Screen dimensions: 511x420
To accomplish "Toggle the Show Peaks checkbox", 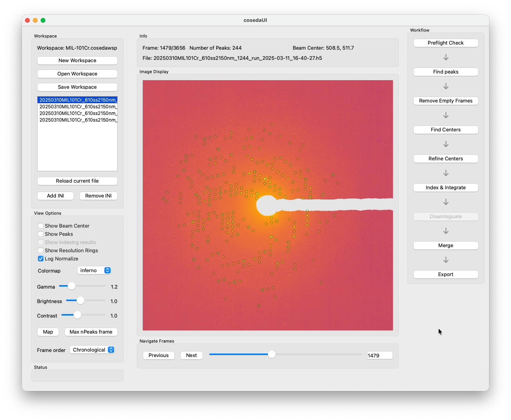I will click(41, 234).
